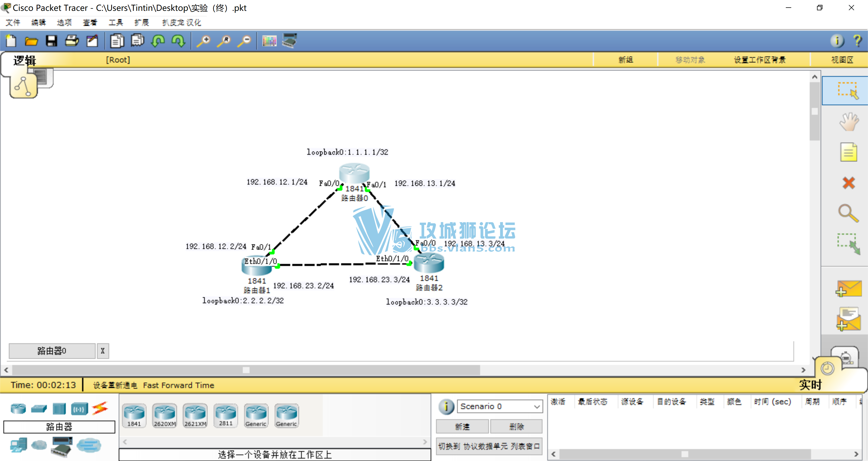Click router 路由器2 on the canvas
This screenshot has height=461, width=868.
[429, 262]
